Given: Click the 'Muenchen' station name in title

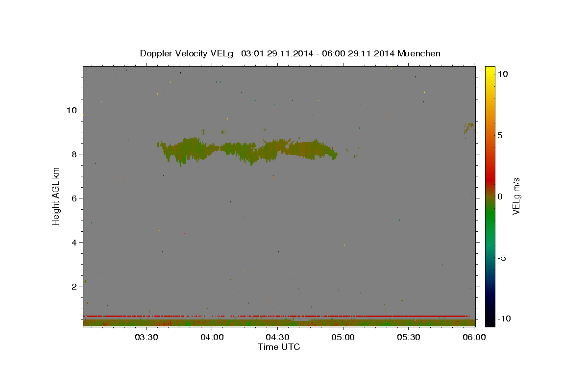Looking at the screenshot, I should (419, 53).
